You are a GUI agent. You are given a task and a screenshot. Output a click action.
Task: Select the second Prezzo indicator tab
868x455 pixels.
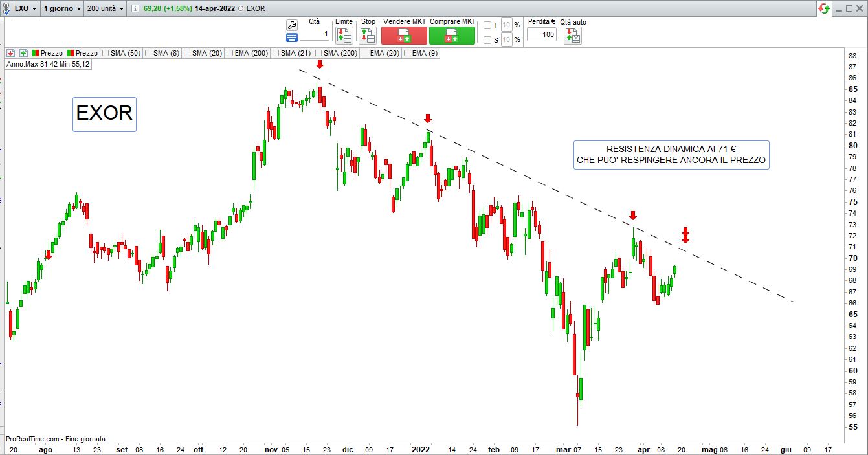pyautogui.click(x=82, y=53)
